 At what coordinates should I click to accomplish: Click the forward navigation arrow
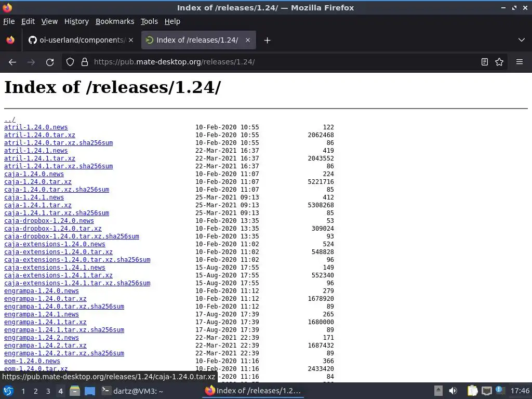(31, 62)
